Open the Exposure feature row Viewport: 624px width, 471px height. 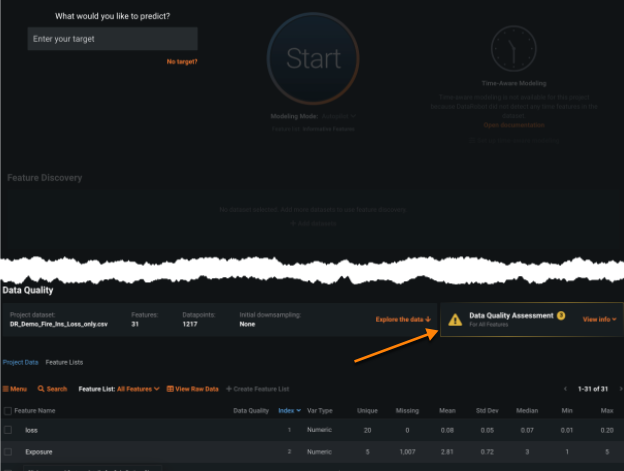point(312,452)
